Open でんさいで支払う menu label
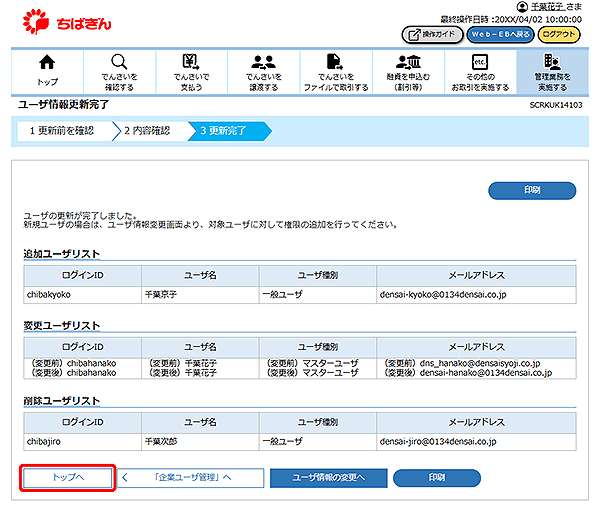 191,82
